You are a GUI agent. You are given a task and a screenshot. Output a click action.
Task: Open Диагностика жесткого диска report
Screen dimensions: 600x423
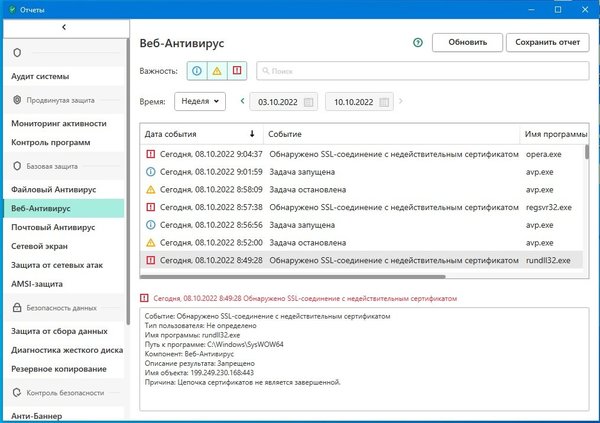coord(67,350)
